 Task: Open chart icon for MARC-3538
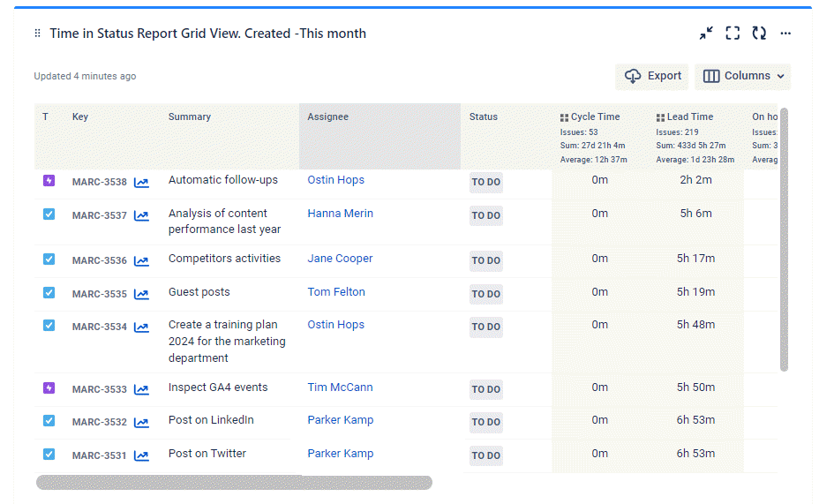pyautogui.click(x=141, y=183)
